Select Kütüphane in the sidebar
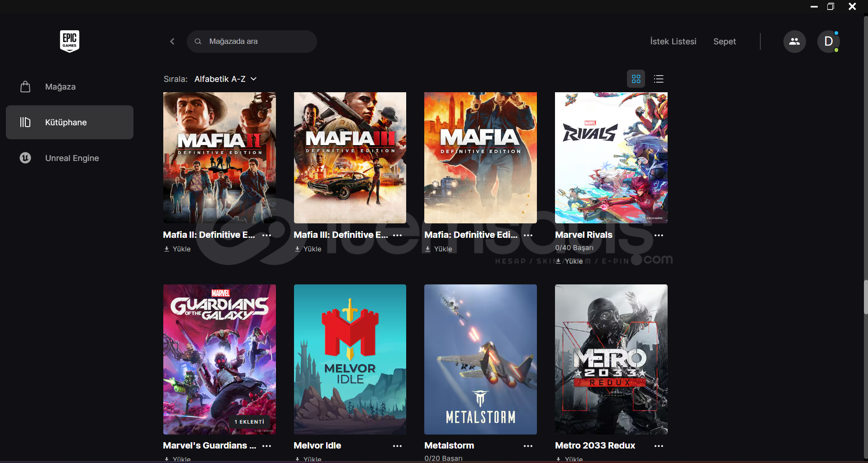 tap(70, 122)
